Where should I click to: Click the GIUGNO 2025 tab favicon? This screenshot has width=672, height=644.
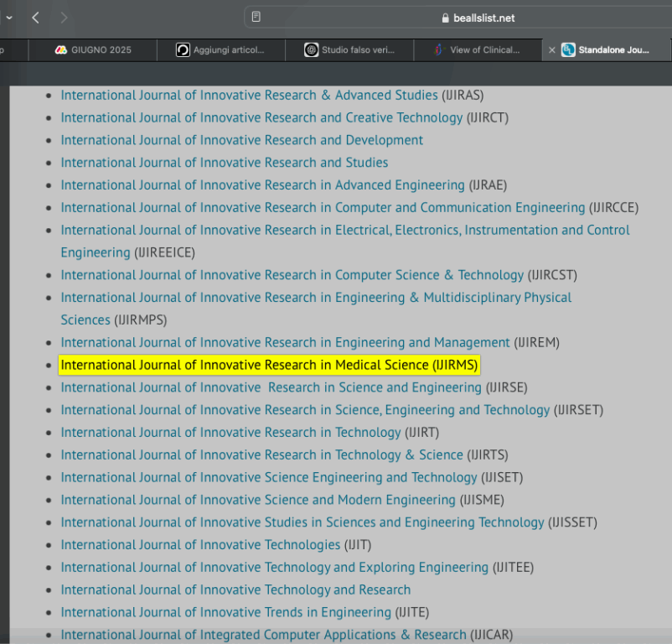[61, 49]
